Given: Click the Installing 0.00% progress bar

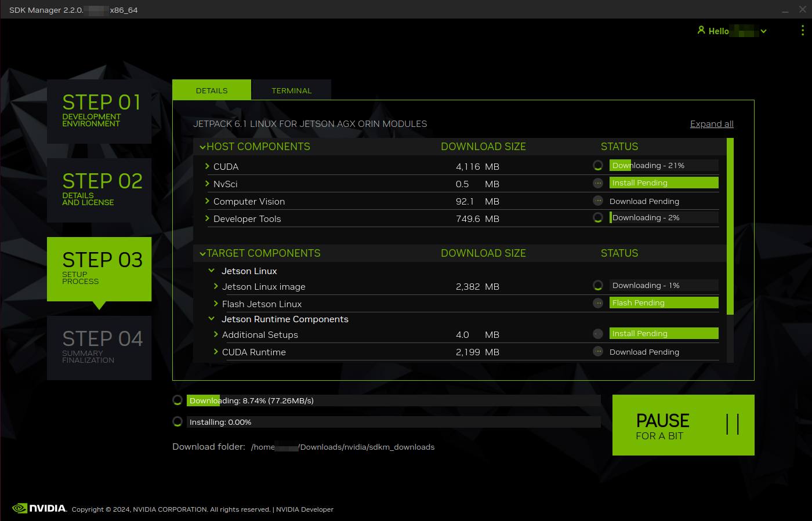Looking at the screenshot, I should pyautogui.click(x=394, y=422).
